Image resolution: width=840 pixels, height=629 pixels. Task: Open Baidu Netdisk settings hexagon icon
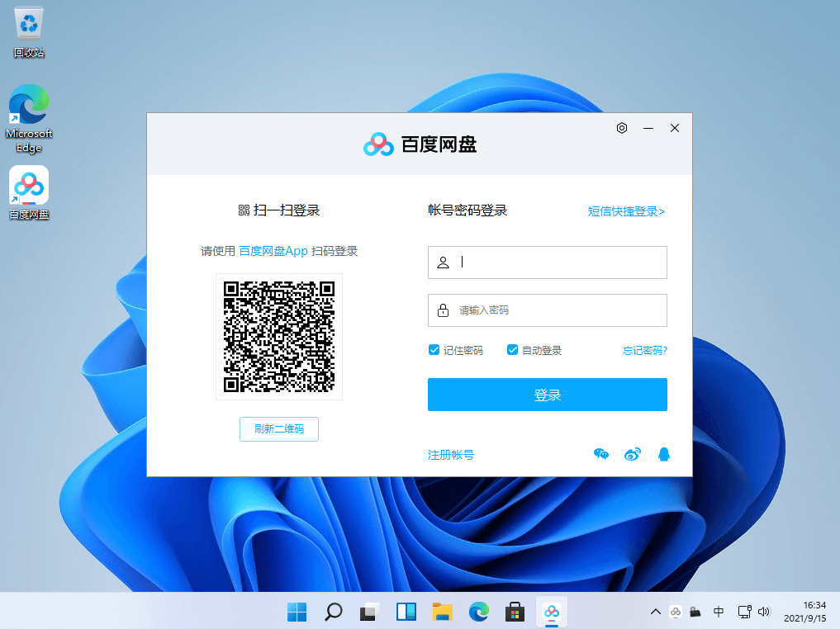pyautogui.click(x=621, y=128)
